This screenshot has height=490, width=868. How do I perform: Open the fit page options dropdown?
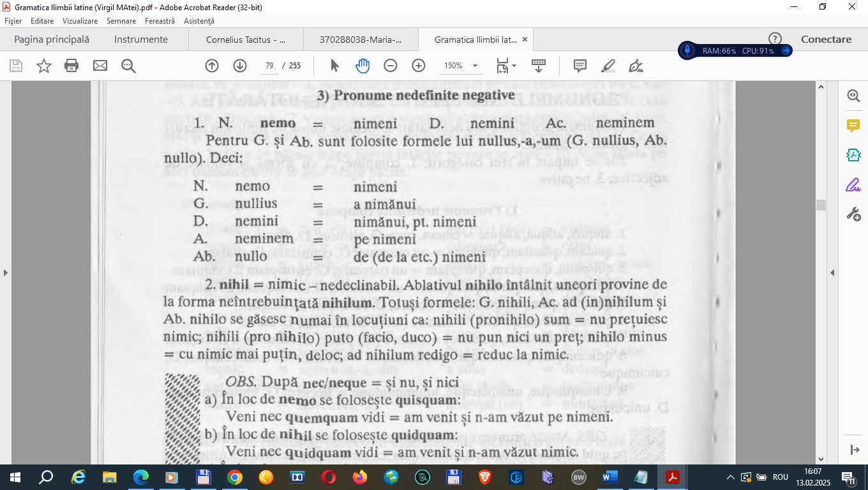[507, 66]
